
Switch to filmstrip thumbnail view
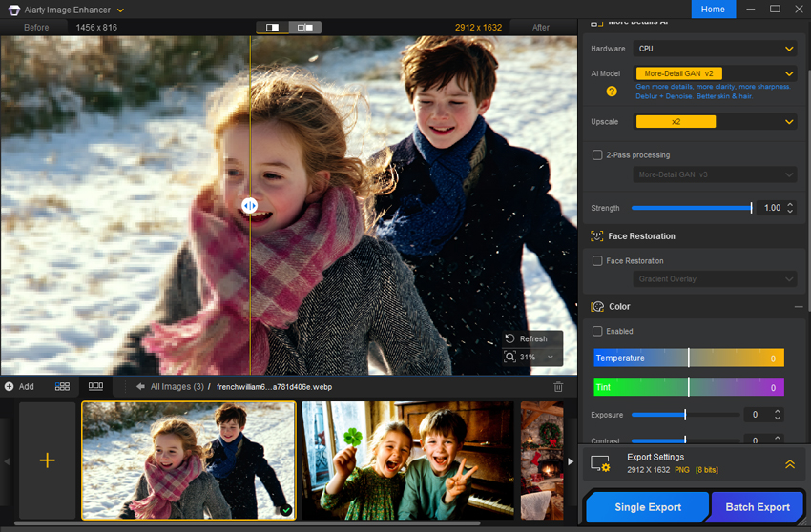(x=95, y=387)
